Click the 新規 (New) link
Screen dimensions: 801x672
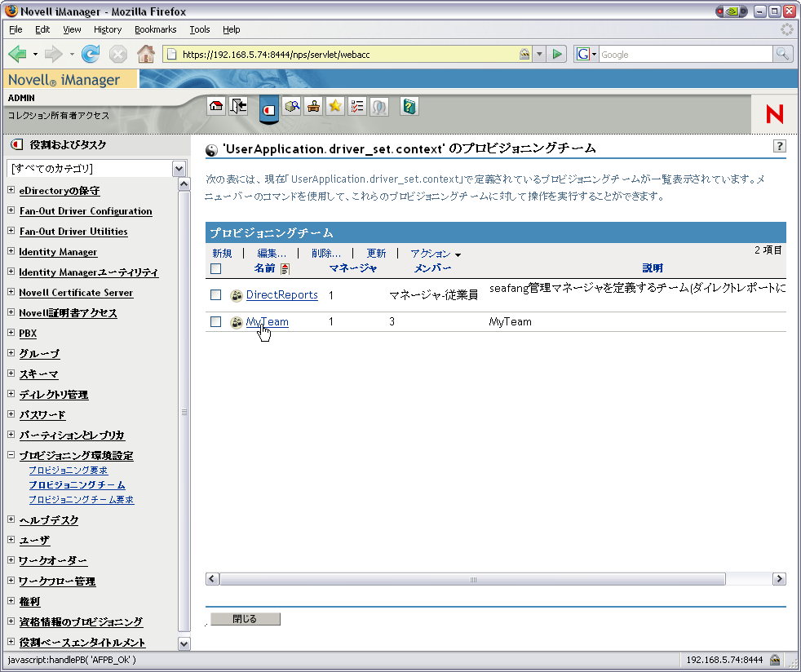222,254
